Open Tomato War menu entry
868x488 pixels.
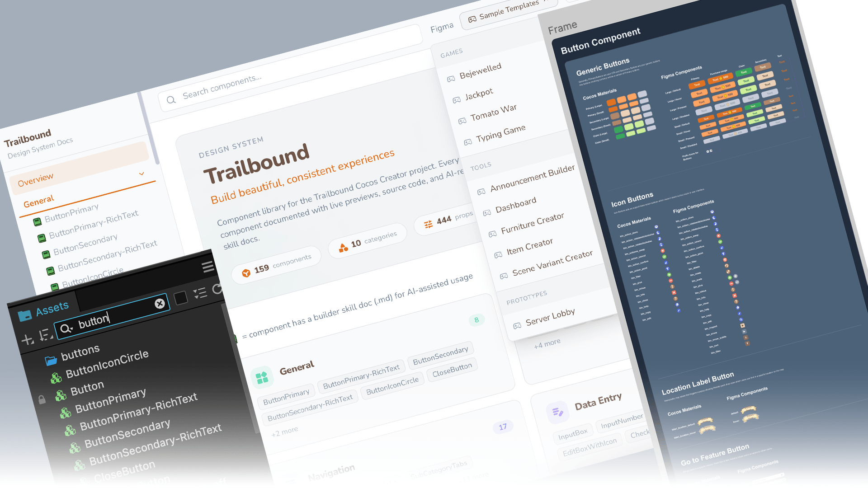(x=493, y=113)
